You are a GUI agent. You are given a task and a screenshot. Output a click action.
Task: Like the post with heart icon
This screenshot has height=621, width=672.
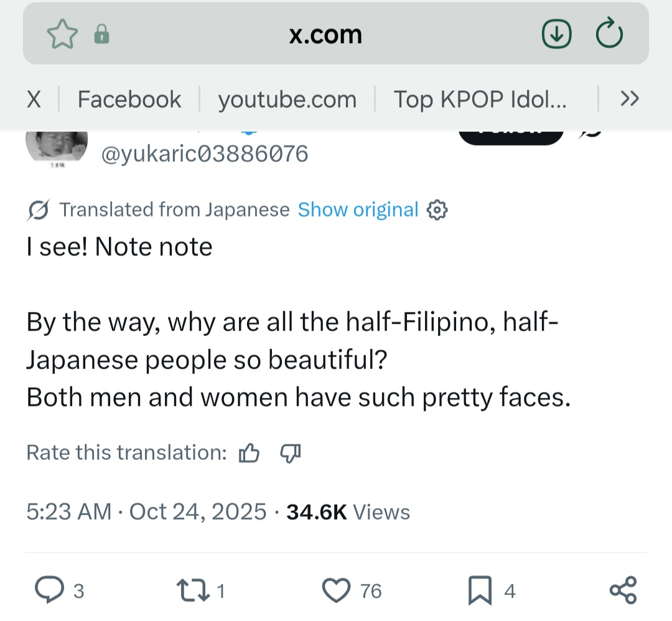point(338,590)
